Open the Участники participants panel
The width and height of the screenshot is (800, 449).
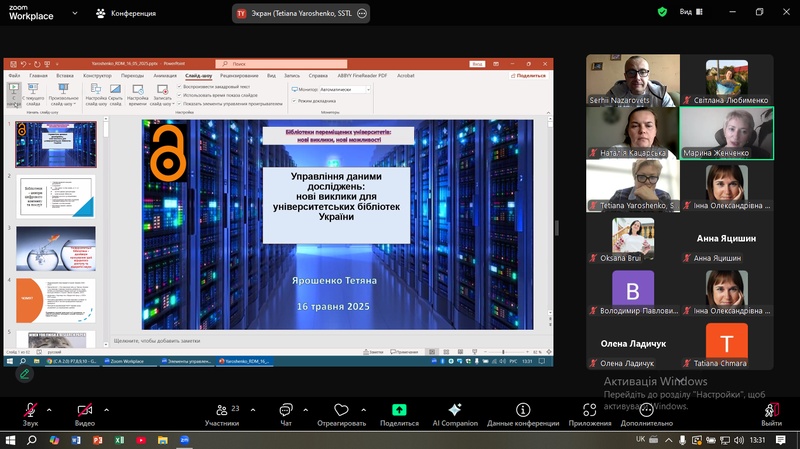(222, 414)
